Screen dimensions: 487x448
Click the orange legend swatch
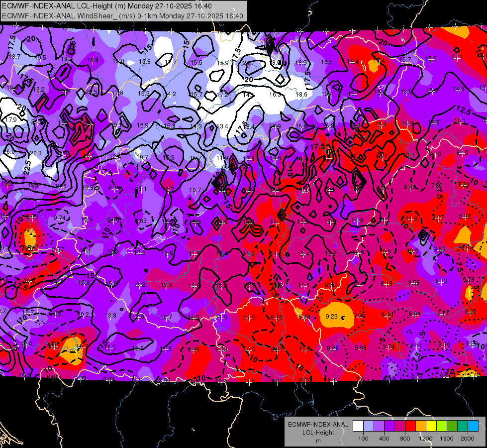point(421,426)
